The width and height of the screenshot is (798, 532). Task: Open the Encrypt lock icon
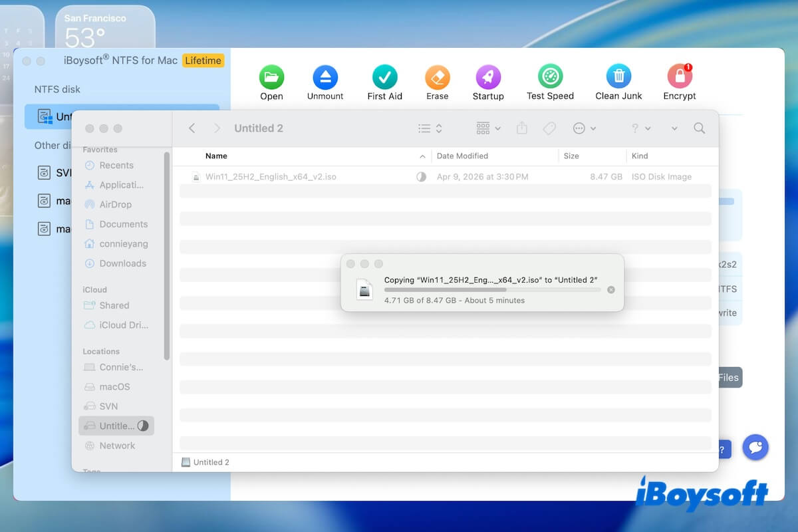pos(680,77)
